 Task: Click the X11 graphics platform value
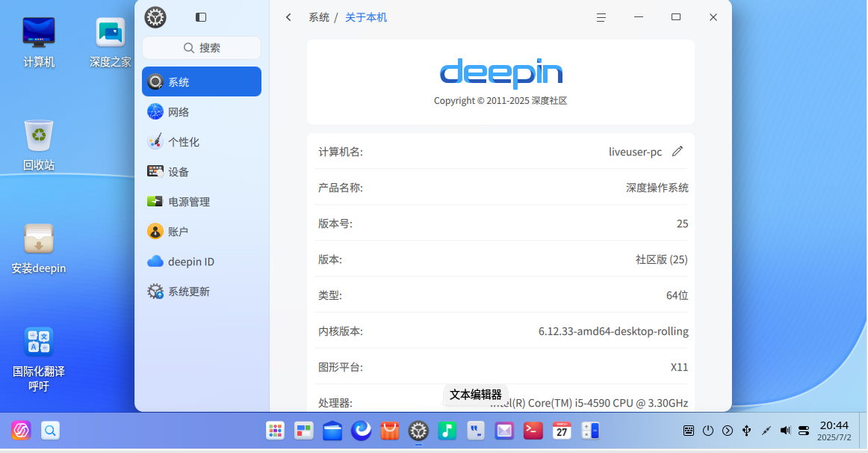coord(679,367)
